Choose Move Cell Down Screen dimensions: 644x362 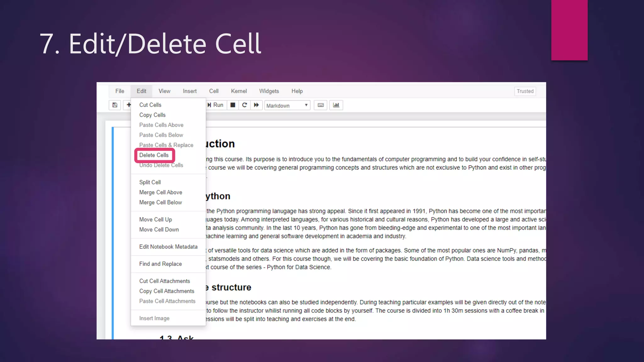(x=168, y=230)
